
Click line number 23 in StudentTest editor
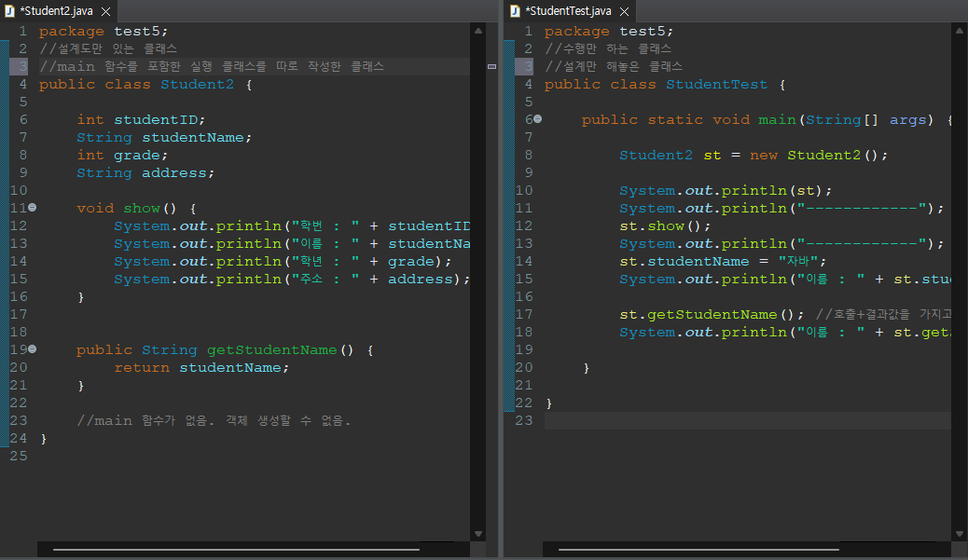(x=523, y=420)
